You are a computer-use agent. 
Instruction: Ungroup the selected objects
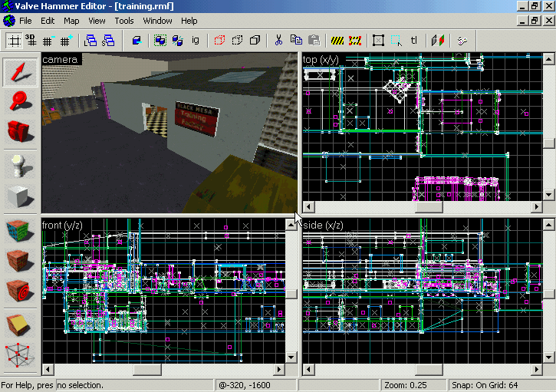click(178, 41)
